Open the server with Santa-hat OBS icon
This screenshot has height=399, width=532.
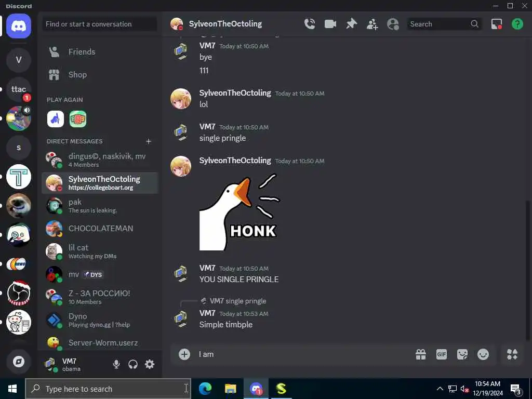19,293
